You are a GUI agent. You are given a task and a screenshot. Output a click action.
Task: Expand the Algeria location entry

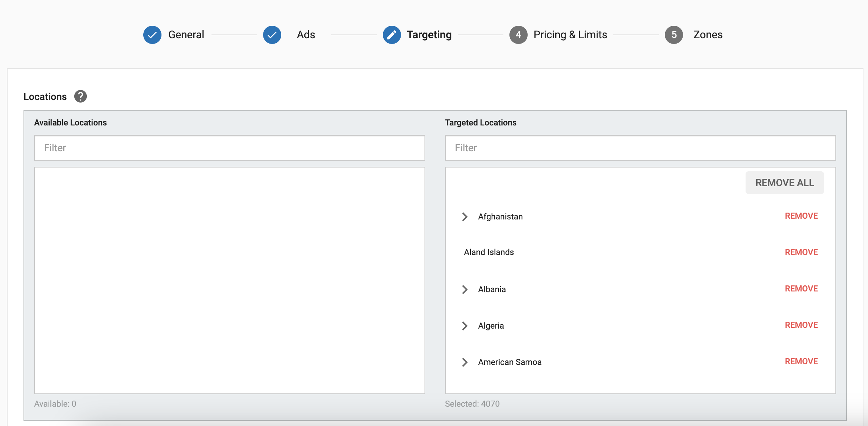465,326
